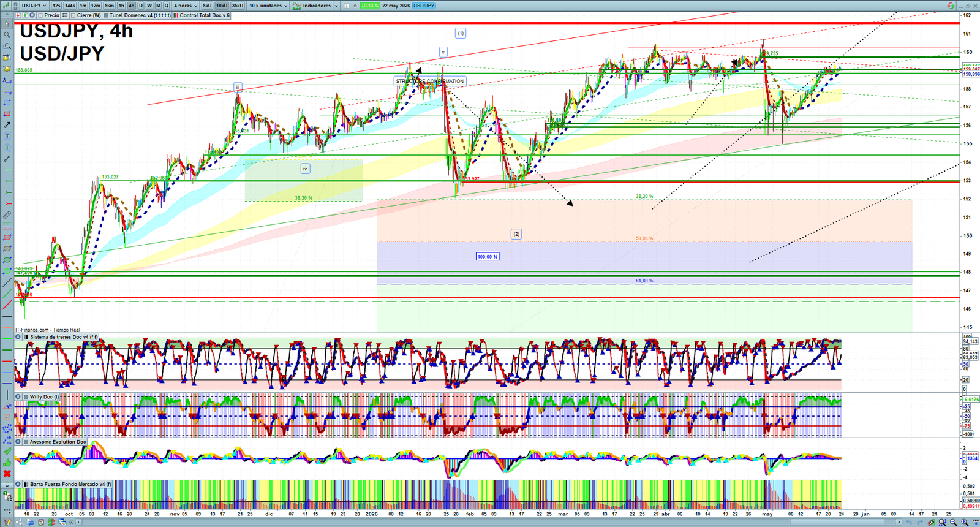Click the red X delete objects tool

pyautogui.click(x=7, y=474)
